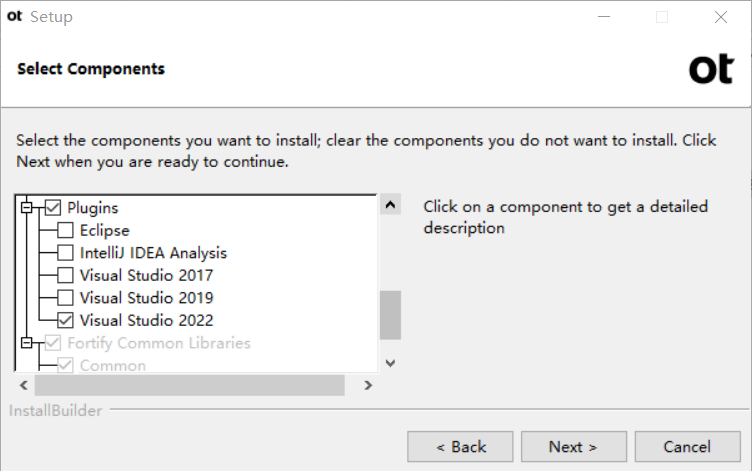Screen dimensions: 752x471
Task: Click the down arrow of vertical scrollbar
Action: tap(390, 363)
